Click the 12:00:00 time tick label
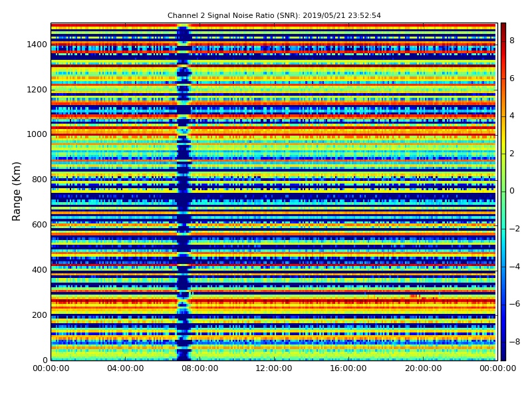The image size is (532, 399). [x=274, y=368]
